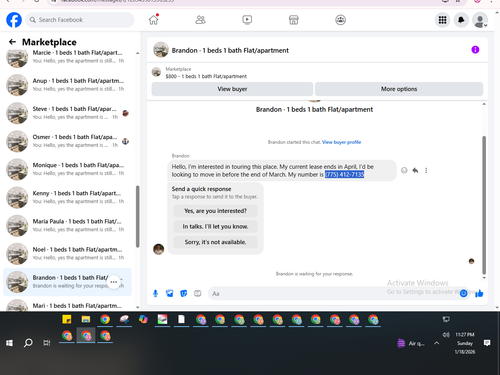Open the Marketplace storefront icon
The height and width of the screenshot is (375, 500).
coord(294,20)
